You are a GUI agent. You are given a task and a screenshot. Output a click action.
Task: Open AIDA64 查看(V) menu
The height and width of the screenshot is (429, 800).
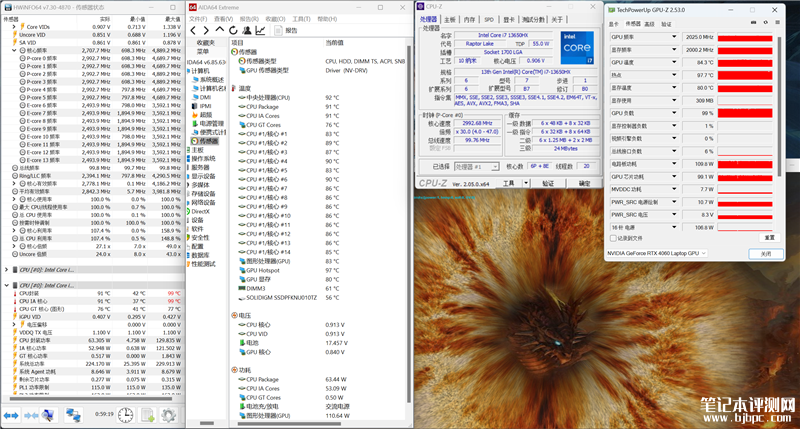(223, 19)
